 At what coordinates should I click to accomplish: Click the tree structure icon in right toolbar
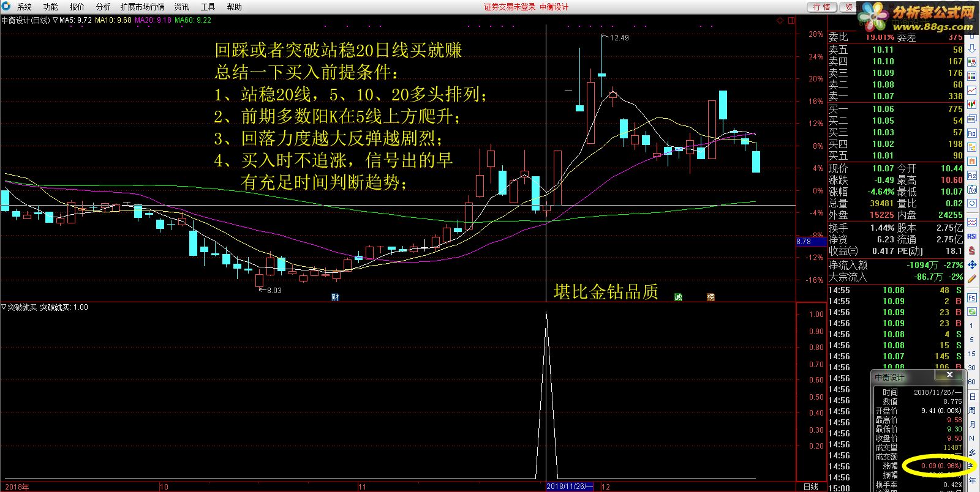pos(972,147)
